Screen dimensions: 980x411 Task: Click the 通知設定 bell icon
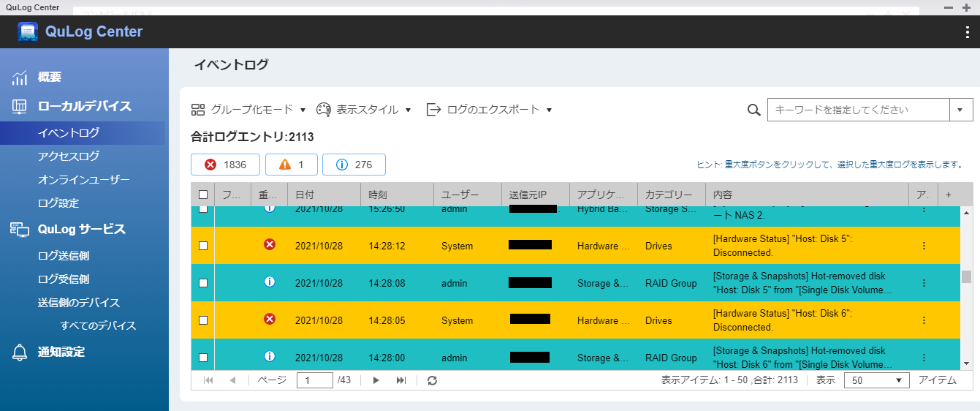click(x=20, y=352)
